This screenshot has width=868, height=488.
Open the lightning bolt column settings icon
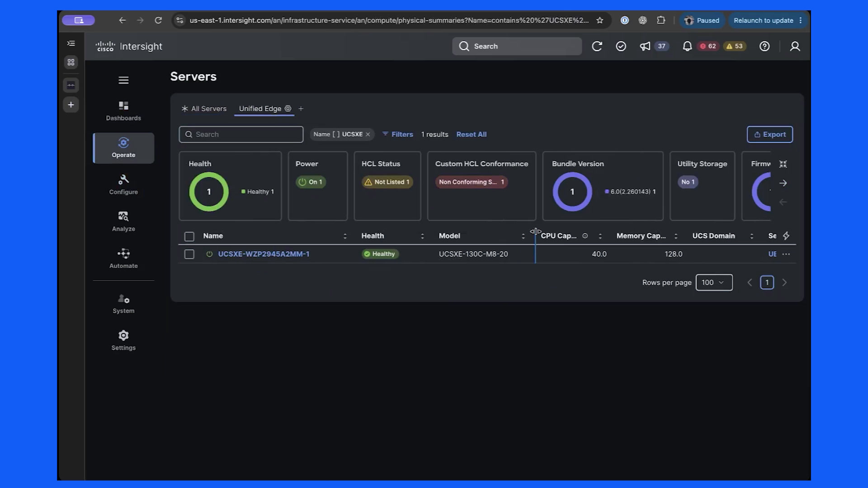click(786, 235)
